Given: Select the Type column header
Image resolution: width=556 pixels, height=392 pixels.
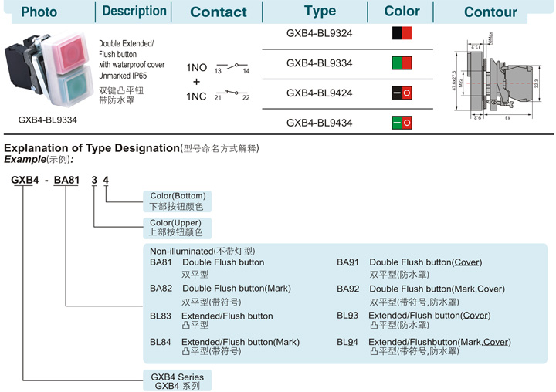Looking at the screenshot, I should pos(320,11).
